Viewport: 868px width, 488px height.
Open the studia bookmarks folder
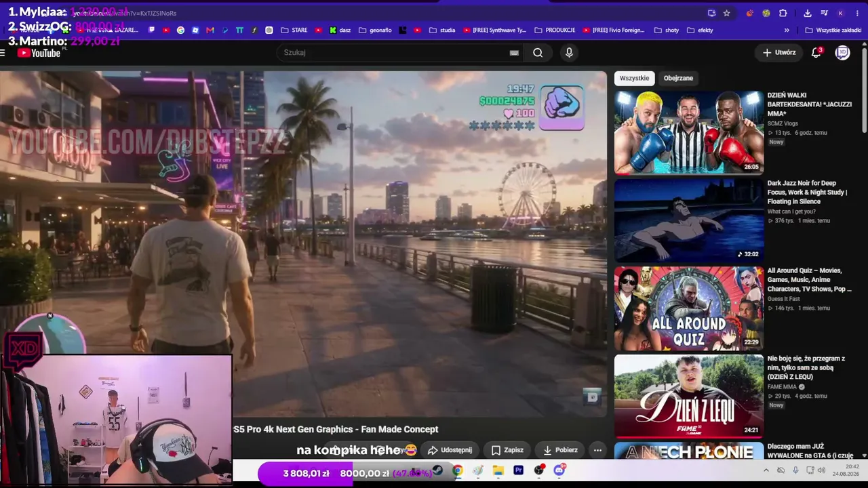(441, 30)
